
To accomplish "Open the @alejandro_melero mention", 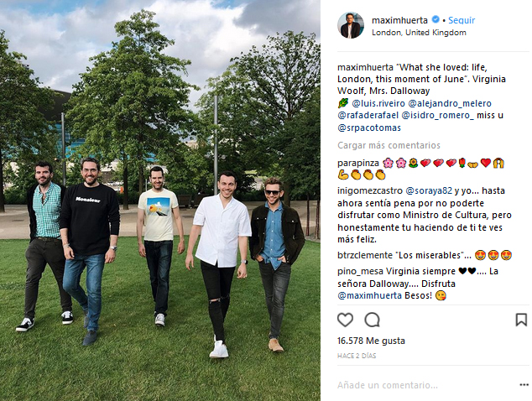I will [x=450, y=103].
